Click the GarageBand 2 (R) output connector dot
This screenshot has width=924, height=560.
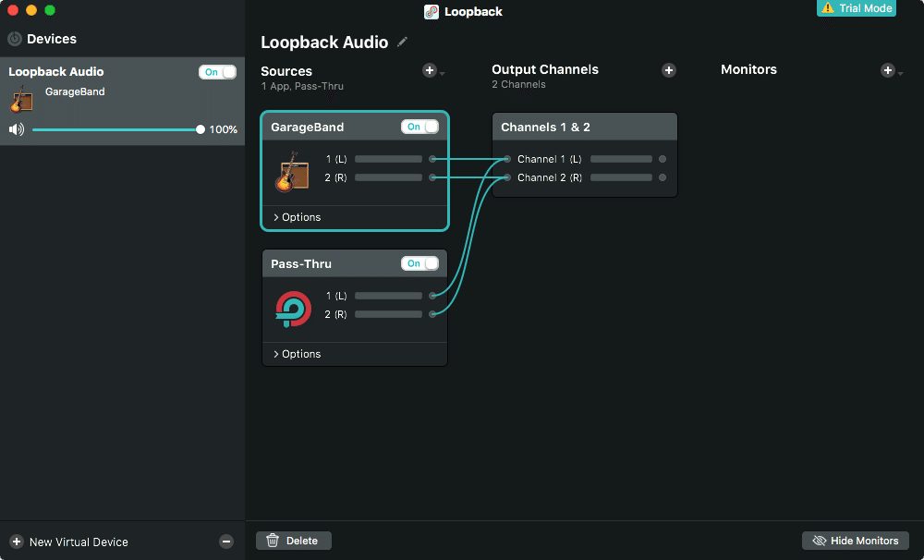(432, 177)
